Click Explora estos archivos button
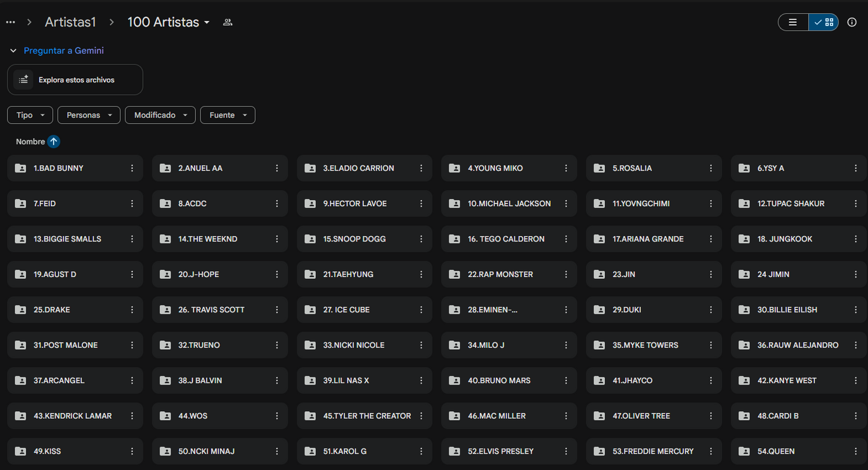The width and height of the screenshot is (868, 470). pyautogui.click(x=75, y=80)
